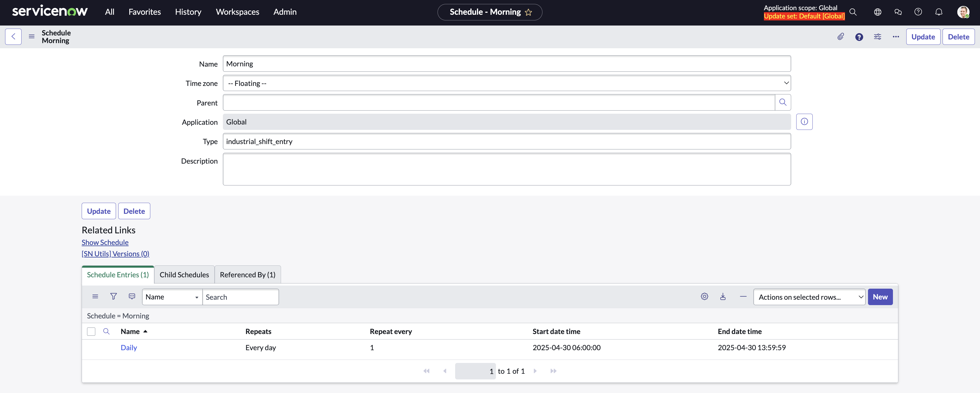Open activity stream comment icon in list
The width and height of the screenshot is (980, 393).
(x=132, y=296)
